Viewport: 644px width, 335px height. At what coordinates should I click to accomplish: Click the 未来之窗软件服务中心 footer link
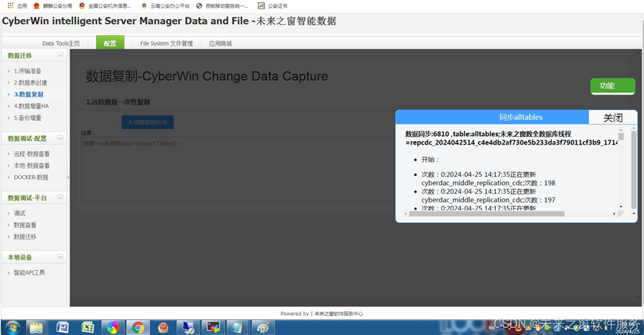click(x=339, y=314)
